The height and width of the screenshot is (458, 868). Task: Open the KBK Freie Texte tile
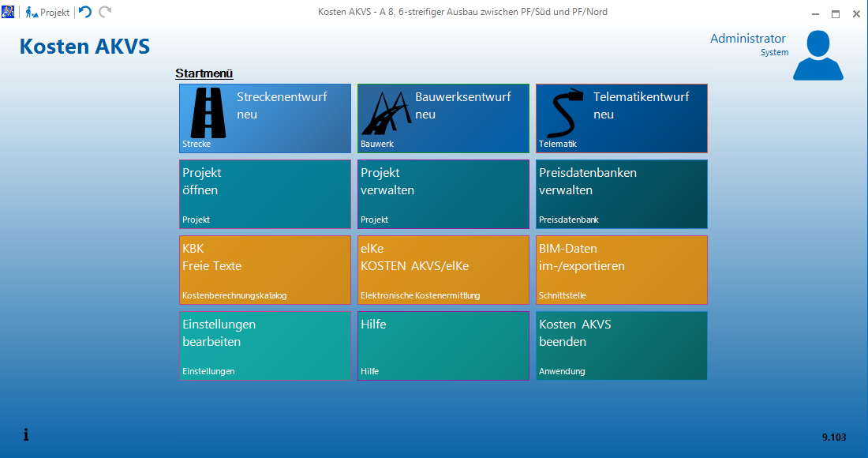[x=265, y=270]
